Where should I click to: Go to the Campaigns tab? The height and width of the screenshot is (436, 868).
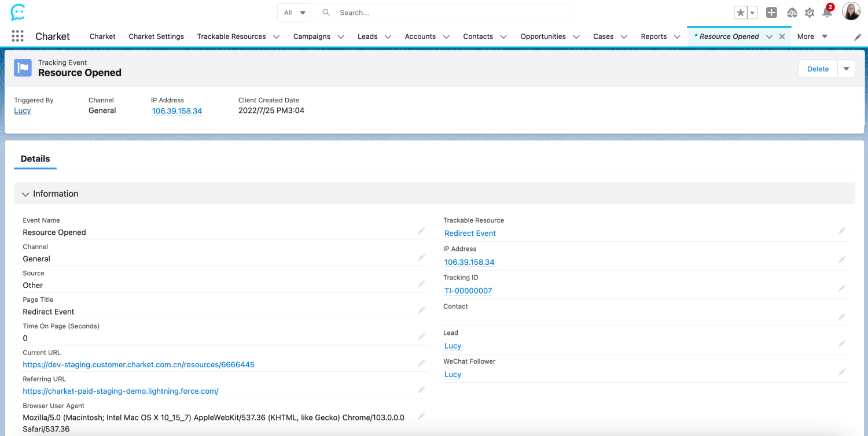point(312,36)
